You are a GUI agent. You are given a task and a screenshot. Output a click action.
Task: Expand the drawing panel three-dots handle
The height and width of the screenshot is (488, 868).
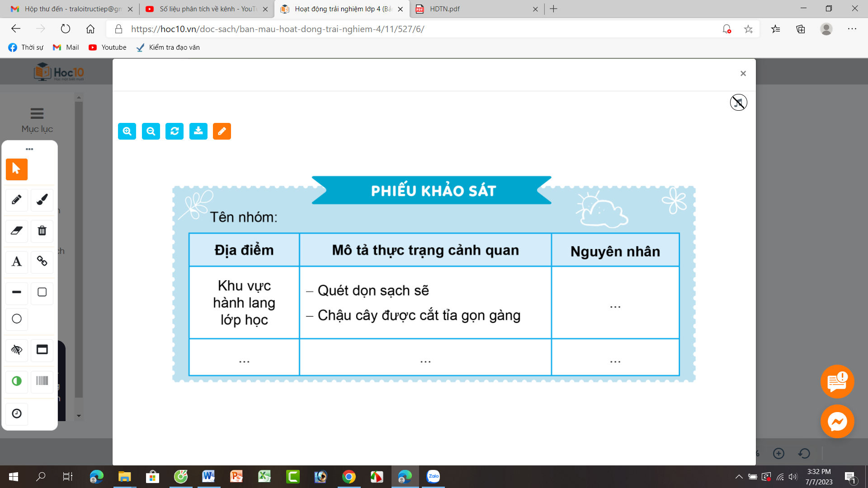pyautogui.click(x=29, y=149)
